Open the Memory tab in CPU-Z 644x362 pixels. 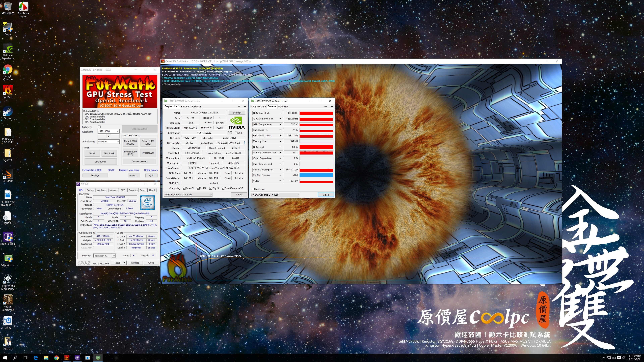pos(113,190)
